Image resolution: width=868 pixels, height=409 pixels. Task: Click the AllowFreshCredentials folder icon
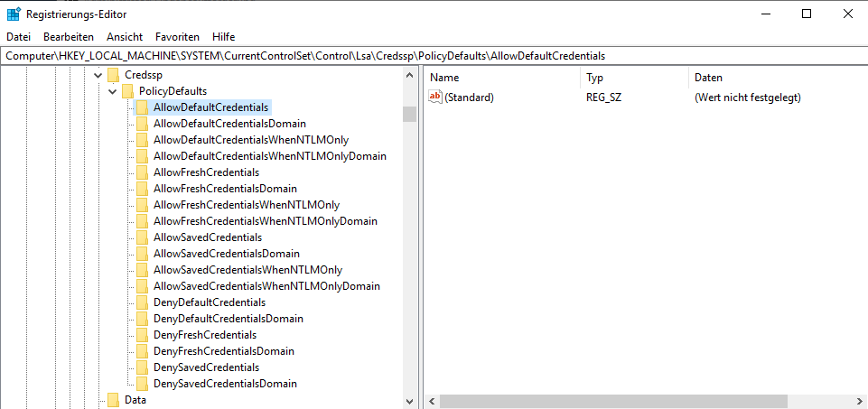[x=142, y=172]
